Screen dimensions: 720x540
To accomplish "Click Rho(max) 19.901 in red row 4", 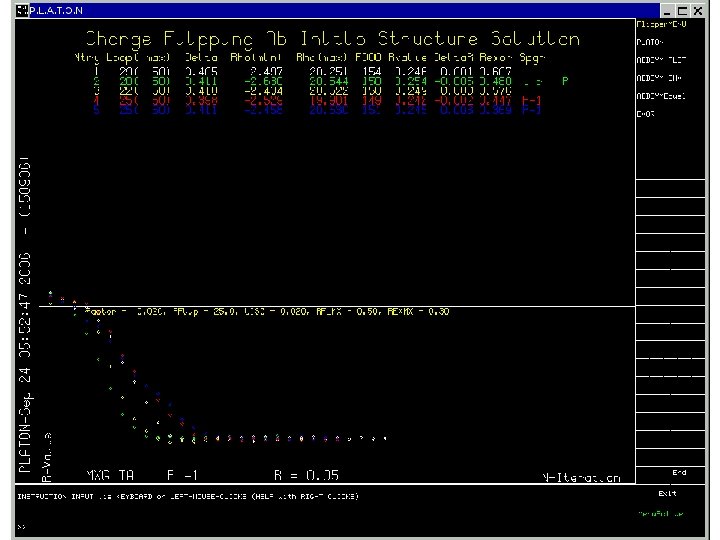I will point(328,101).
